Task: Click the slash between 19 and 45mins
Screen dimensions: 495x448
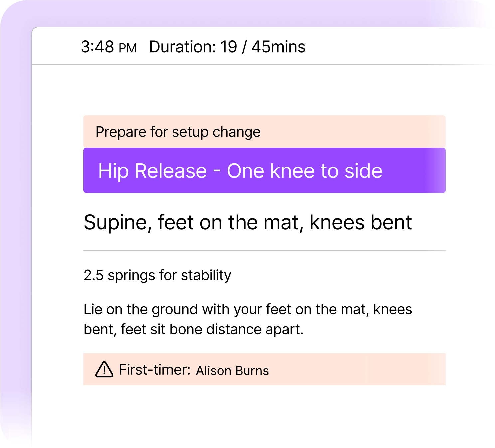Action: (244, 47)
